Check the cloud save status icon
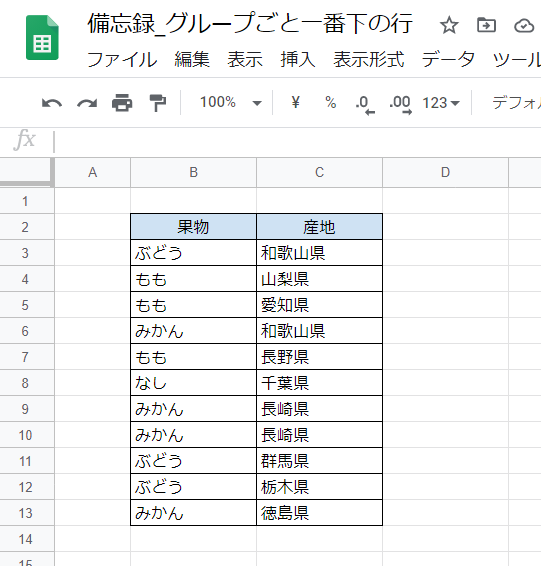 coord(524,26)
